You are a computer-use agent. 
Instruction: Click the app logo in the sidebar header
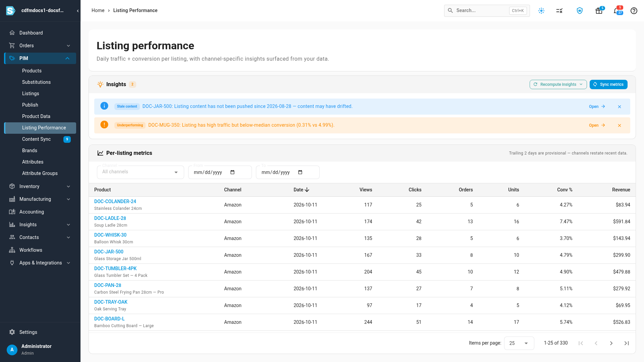point(11,11)
